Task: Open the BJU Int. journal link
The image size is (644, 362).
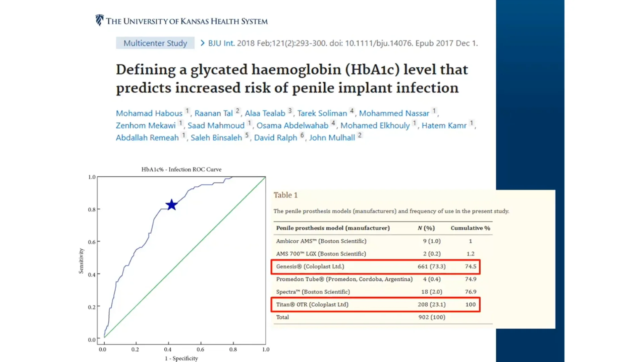Action: coord(221,43)
